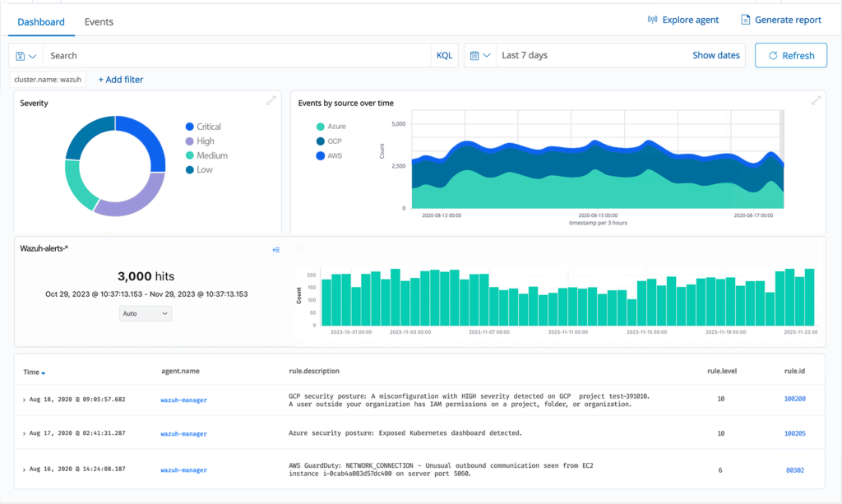Switch to the Events tab
Screen dimensions: 842x504
pos(99,22)
